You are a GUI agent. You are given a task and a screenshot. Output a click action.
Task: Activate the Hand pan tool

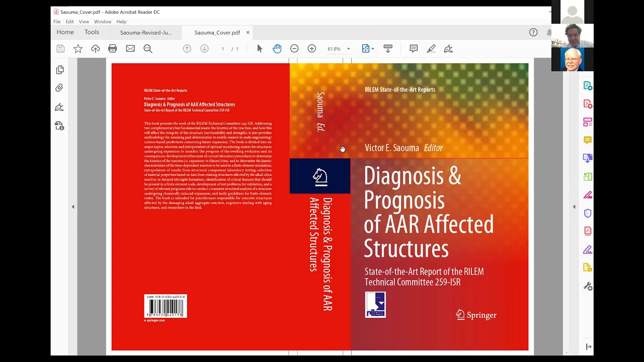pos(277,49)
